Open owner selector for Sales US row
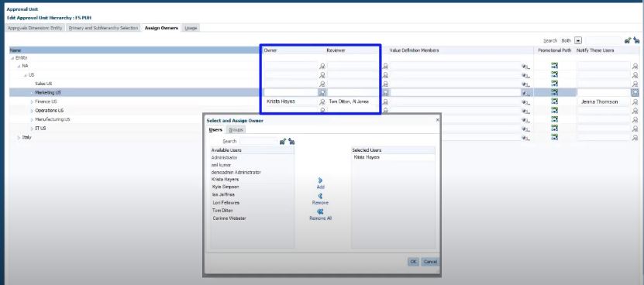This screenshot has height=285, width=644. [322, 84]
